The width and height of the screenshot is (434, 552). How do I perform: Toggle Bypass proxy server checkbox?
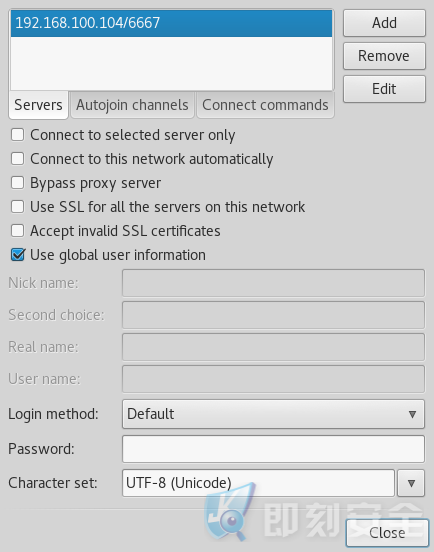pyautogui.click(x=18, y=183)
